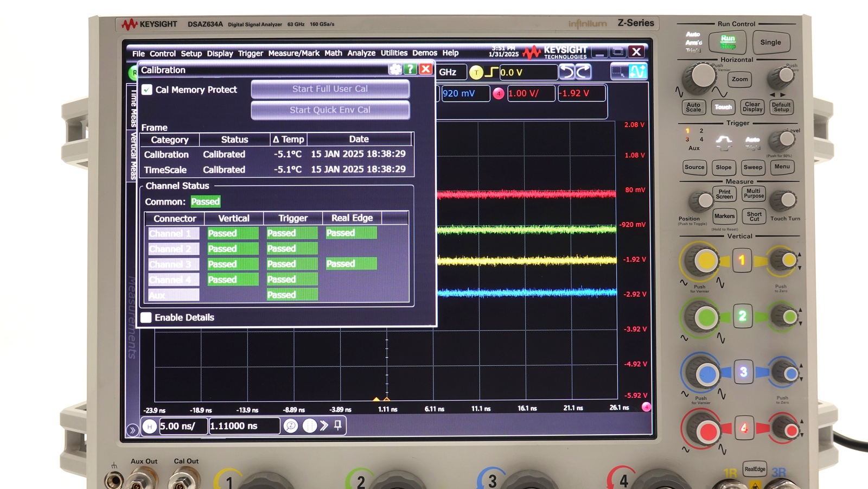Open the horizontal H settings button
Image resolution: width=868 pixels, height=489 pixels.
pos(150,427)
